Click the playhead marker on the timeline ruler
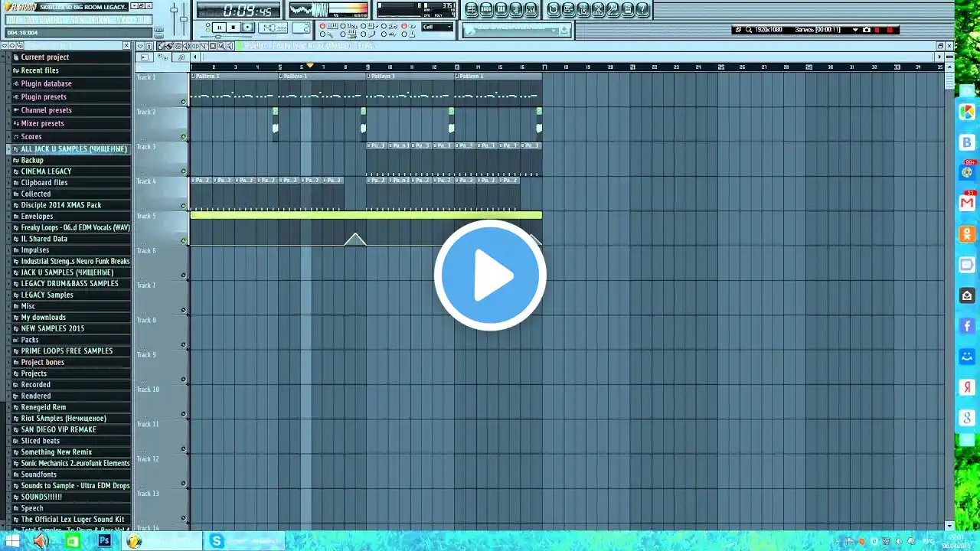The width and height of the screenshot is (980, 551). click(x=310, y=66)
